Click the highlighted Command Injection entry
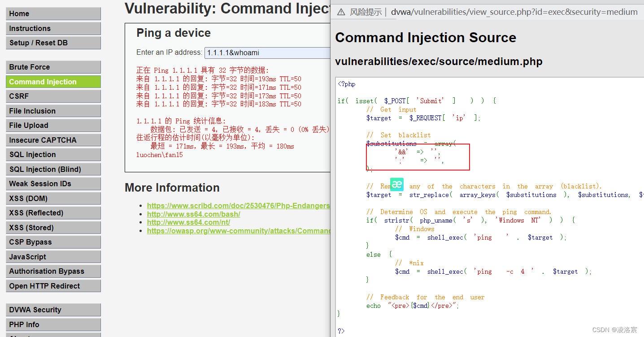 tap(53, 82)
